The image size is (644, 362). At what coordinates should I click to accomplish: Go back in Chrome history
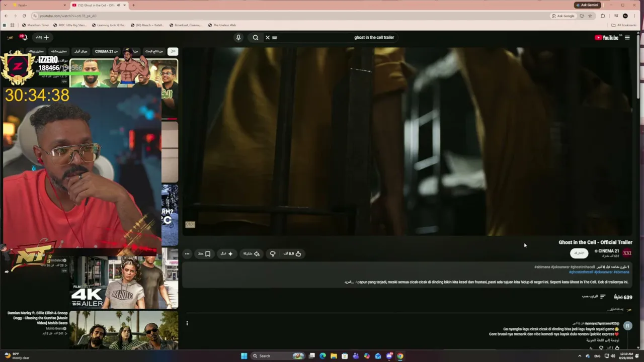click(x=6, y=16)
